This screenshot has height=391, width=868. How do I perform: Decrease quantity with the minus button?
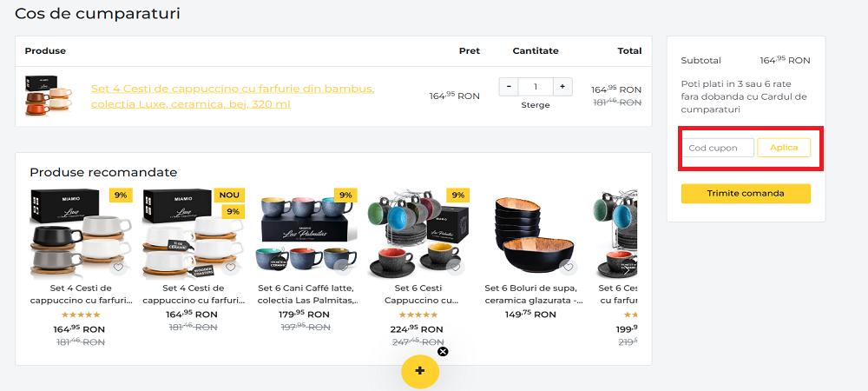click(509, 86)
